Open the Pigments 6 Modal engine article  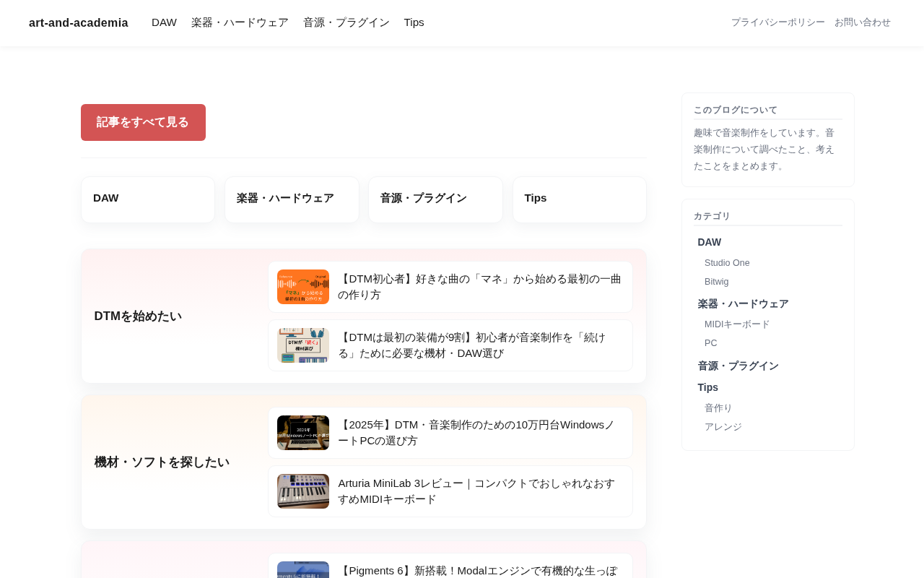(x=476, y=570)
